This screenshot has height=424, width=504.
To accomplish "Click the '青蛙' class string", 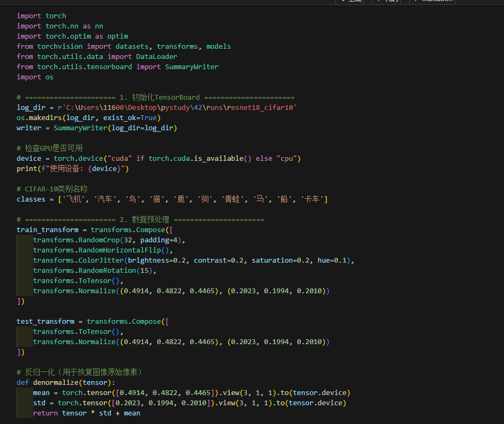I will pos(232,199).
